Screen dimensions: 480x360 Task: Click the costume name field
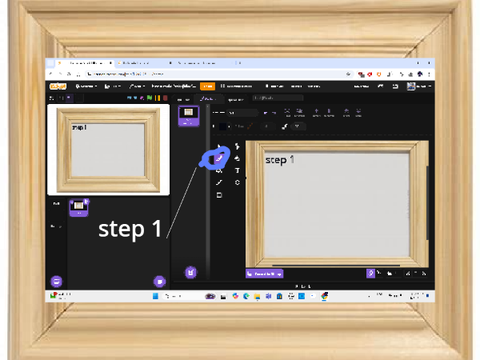pos(242,113)
